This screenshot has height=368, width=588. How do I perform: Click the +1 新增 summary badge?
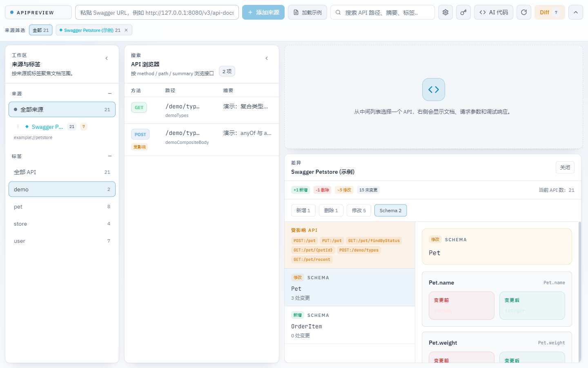301,190
